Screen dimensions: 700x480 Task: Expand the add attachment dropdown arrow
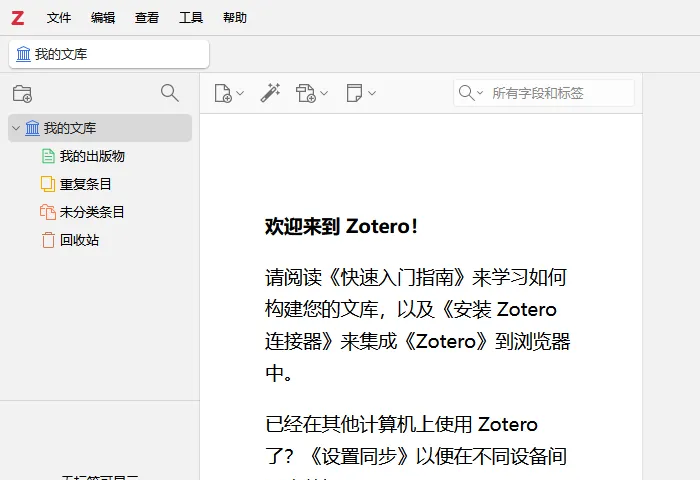pyautogui.click(x=324, y=93)
